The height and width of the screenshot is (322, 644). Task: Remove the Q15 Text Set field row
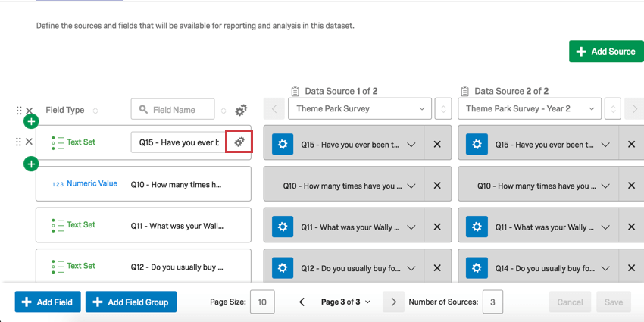click(x=29, y=142)
